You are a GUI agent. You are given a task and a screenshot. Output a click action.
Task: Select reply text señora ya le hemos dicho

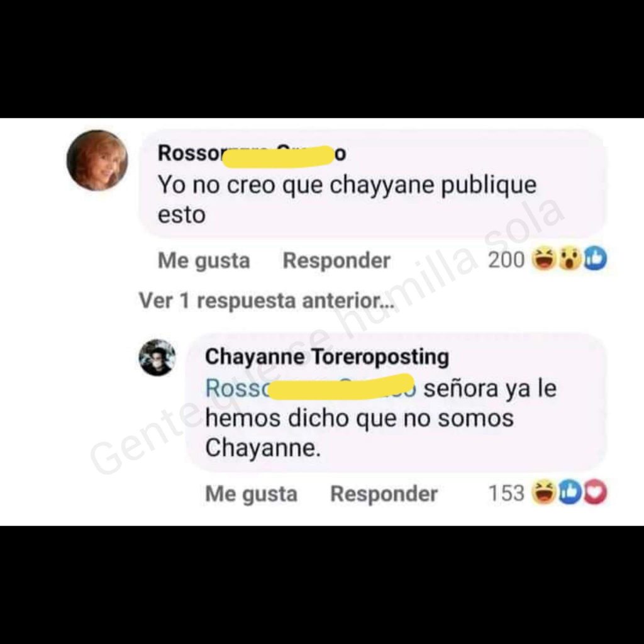coord(380,418)
